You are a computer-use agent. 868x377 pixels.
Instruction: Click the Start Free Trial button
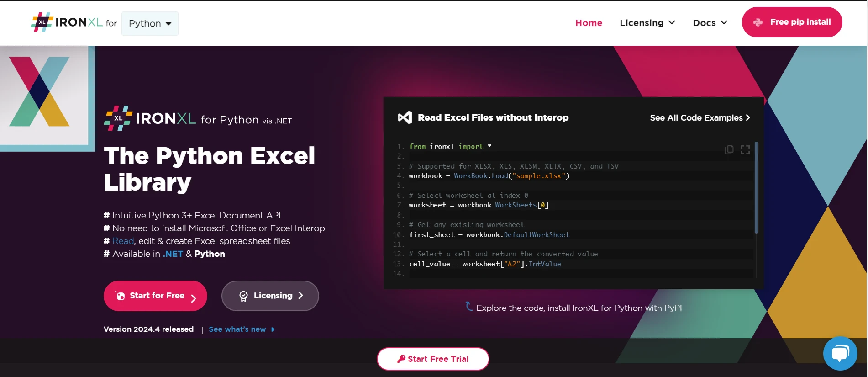433,359
